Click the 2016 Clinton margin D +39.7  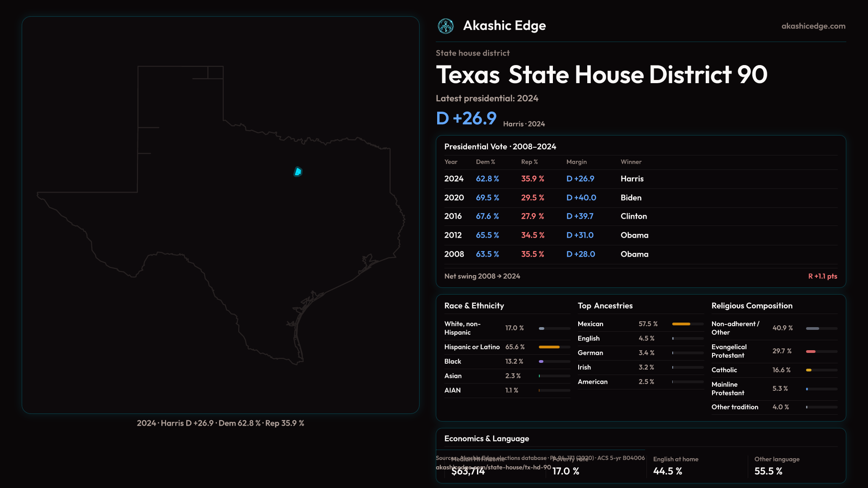[x=580, y=216]
